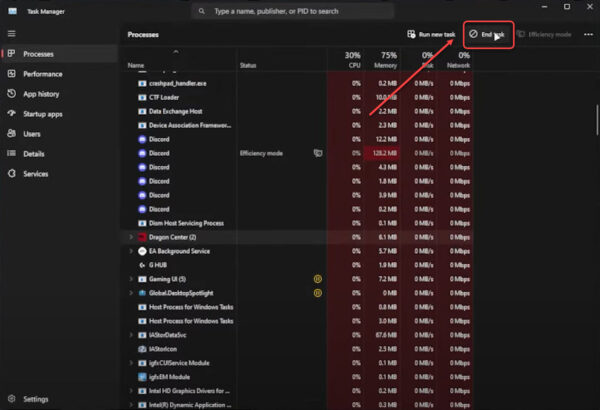600x410 pixels.
Task: Open the hamburger navigation menu
Action: pyautogui.click(x=11, y=34)
